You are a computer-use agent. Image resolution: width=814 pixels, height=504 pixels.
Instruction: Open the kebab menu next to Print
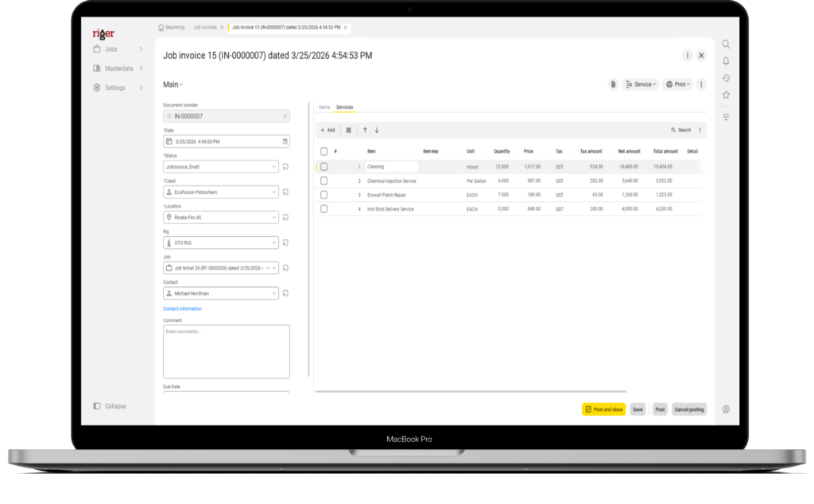click(x=701, y=84)
